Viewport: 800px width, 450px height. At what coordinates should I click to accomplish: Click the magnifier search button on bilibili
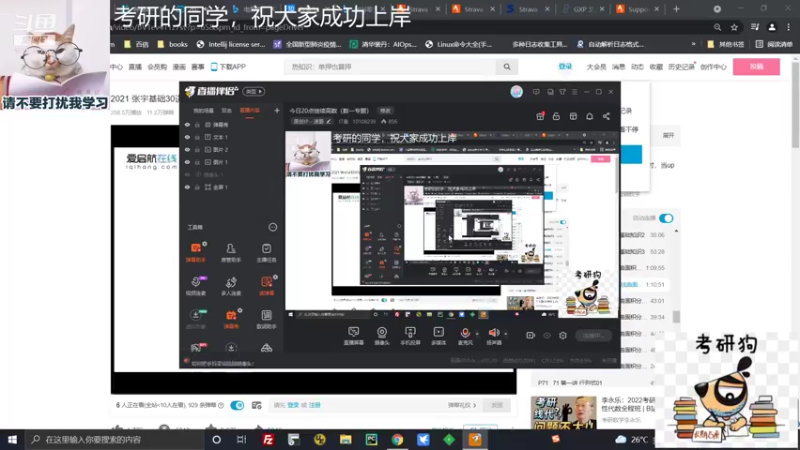point(507,67)
